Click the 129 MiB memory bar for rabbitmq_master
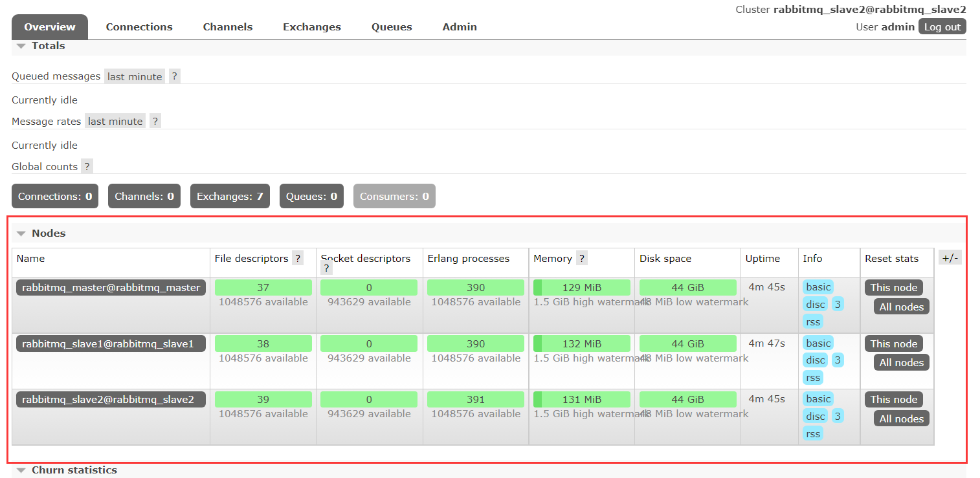Viewport: 980px width, 478px height. click(x=582, y=288)
